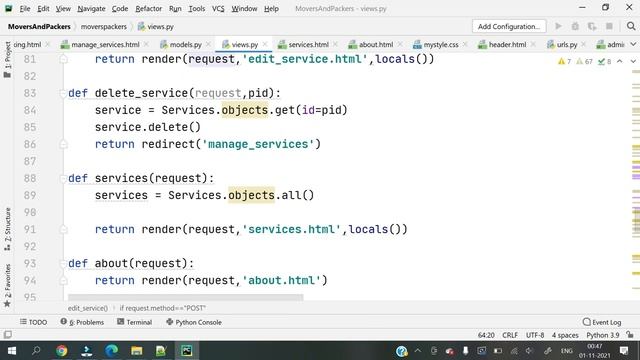
Task: Open the Navigate menu
Action: 91,8
